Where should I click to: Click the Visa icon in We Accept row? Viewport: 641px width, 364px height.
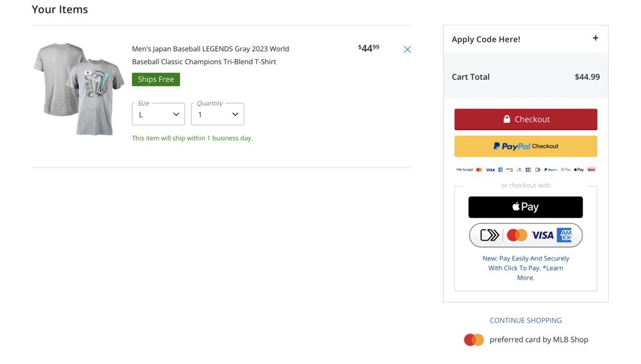tap(490, 170)
